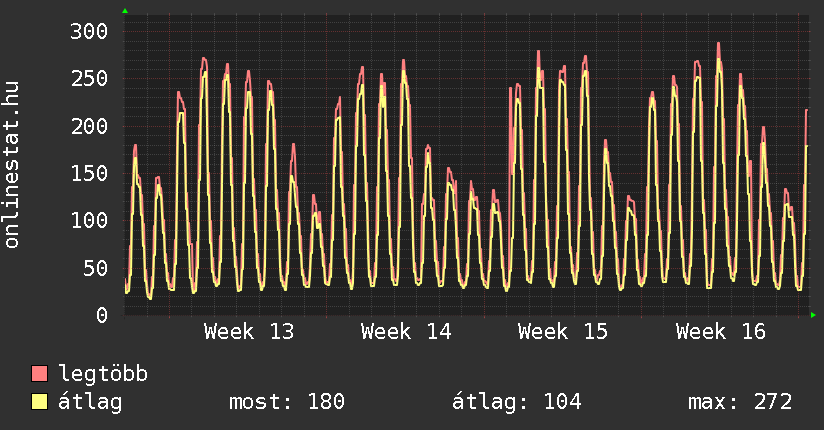Screen dimensions: 824x430
Task: Click the Week 14 axis label
Action: point(406,331)
